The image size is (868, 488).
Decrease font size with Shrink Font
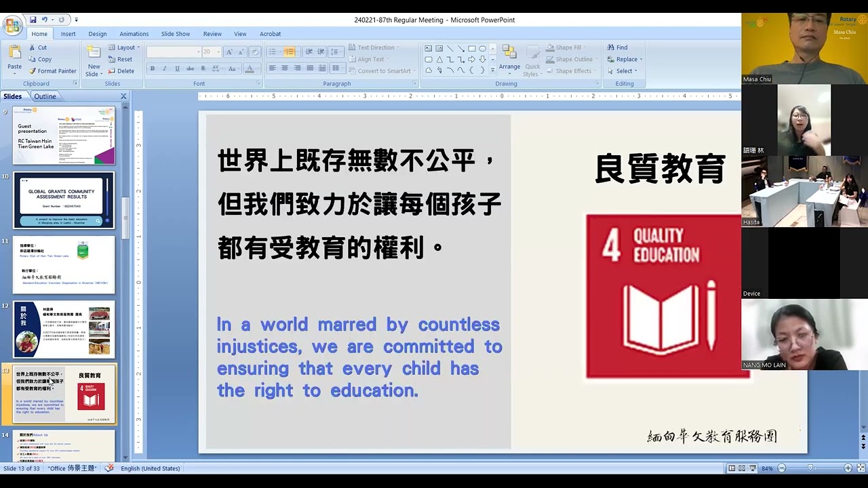(240, 52)
